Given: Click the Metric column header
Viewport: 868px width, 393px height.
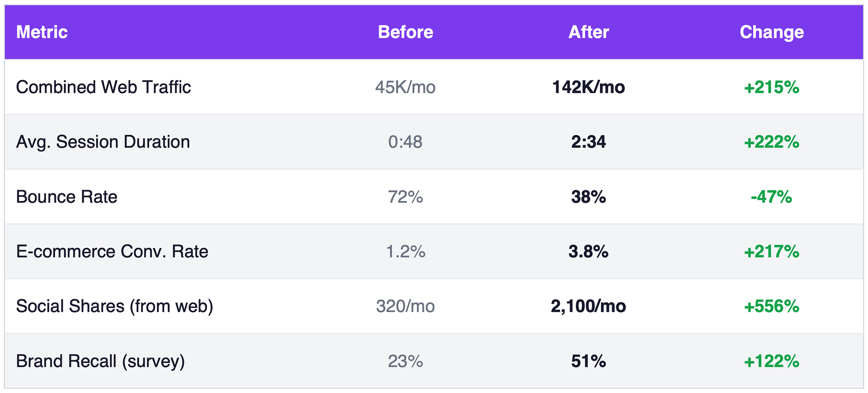Looking at the screenshot, I should point(42,32).
